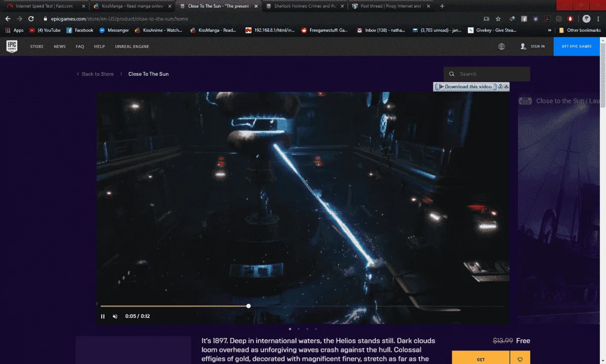Open the STORE menu item
Viewport: 606px width, 364px height.
tap(37, 47)
